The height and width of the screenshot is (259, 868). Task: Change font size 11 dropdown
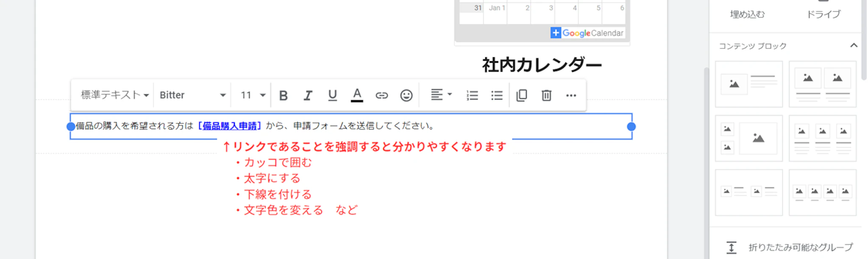(x=253, y=95)
